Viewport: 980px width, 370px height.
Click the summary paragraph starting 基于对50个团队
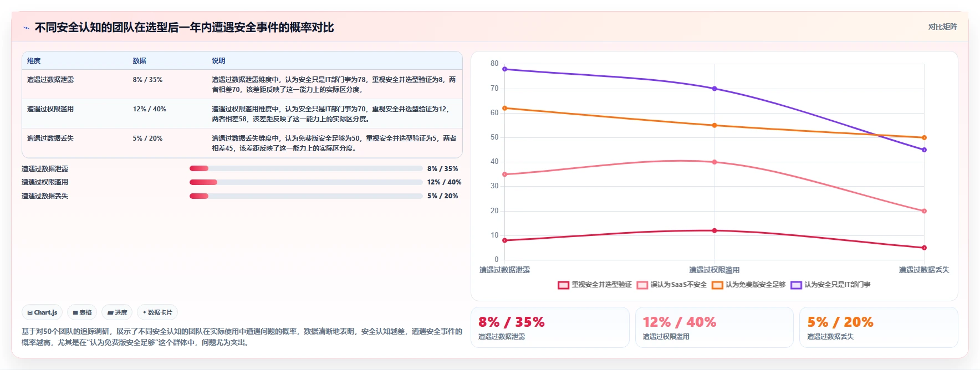(x=242, y=337)
